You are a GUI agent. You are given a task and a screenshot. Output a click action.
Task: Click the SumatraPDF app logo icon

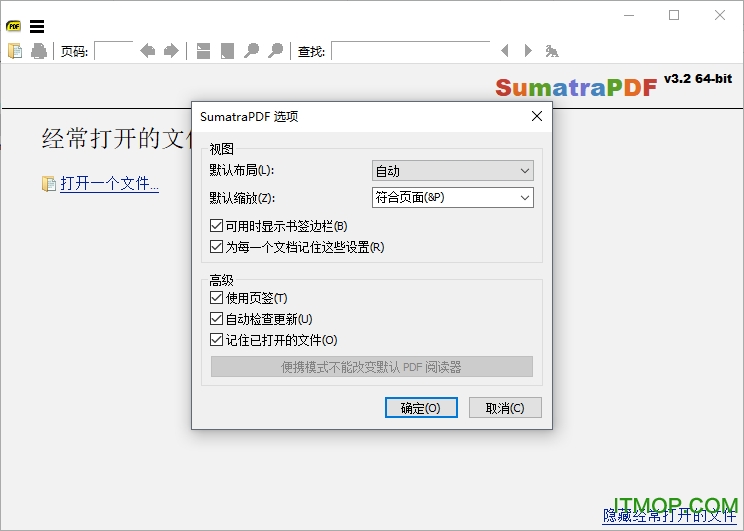tap(14, 27)
